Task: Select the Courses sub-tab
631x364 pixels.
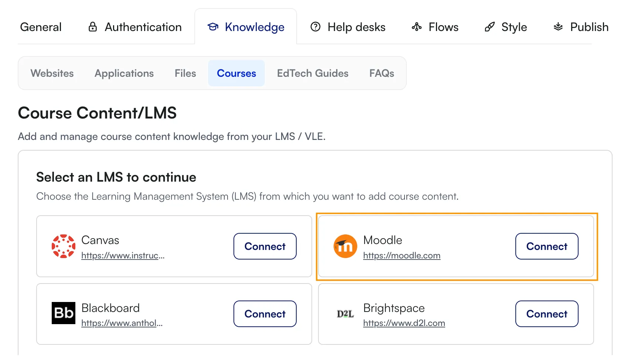Action: [236, 73]
